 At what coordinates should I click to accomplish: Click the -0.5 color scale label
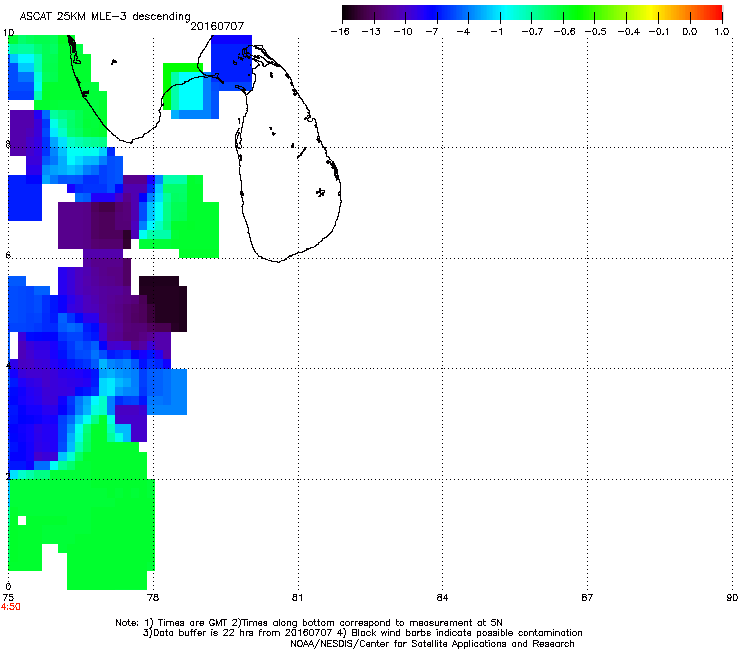[x=596, y=32]
